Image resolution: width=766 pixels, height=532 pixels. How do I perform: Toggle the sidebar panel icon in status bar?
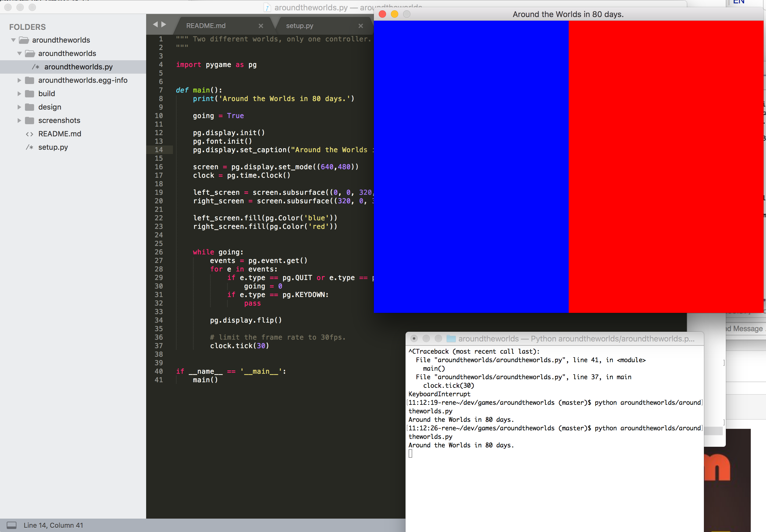pyautogui.click(x=12, y=525)
